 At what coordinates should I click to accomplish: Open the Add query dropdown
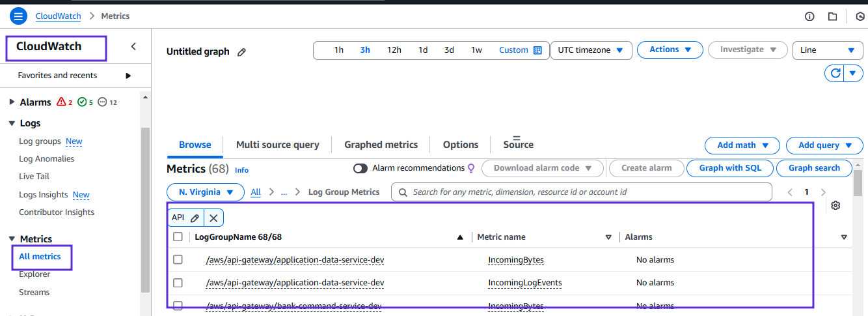pyautogui.click(x=824, y=145)
